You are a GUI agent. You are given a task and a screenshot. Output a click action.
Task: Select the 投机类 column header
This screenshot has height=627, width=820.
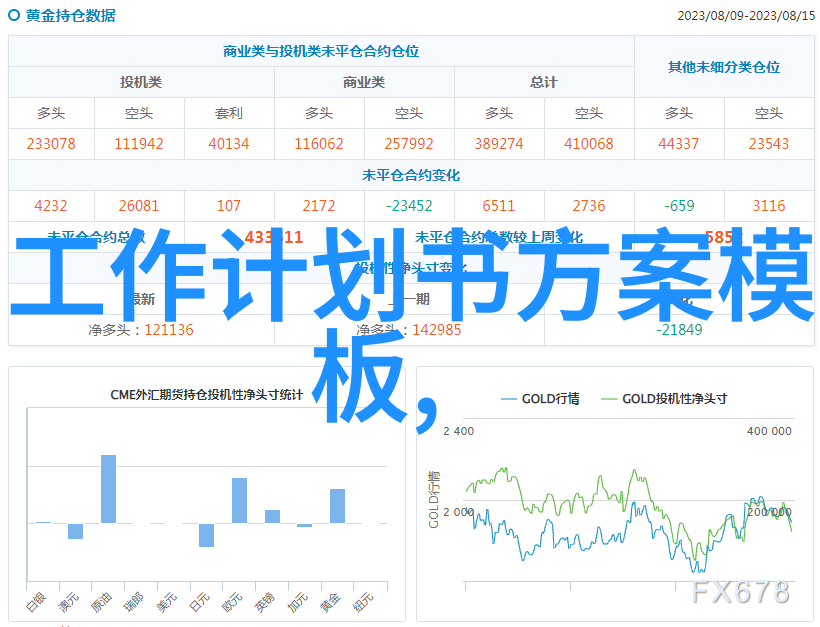tap(141, 82)
